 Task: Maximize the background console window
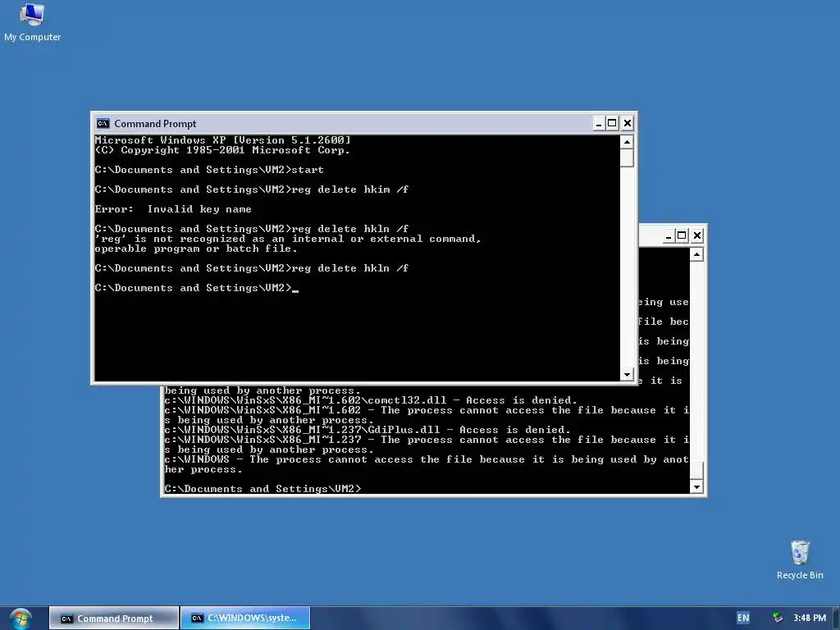(x=682, y=235)
